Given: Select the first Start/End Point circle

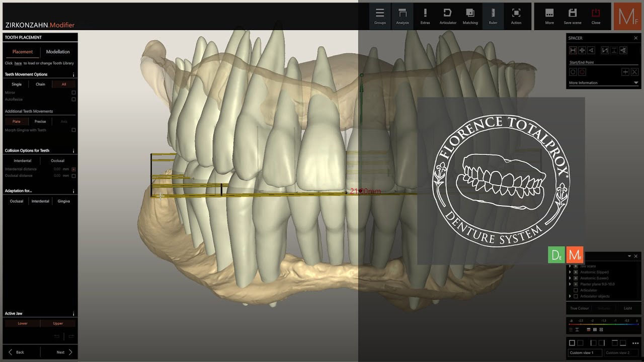Looking at the screenshot, I should pyautogui.click(x=573, y=72).
